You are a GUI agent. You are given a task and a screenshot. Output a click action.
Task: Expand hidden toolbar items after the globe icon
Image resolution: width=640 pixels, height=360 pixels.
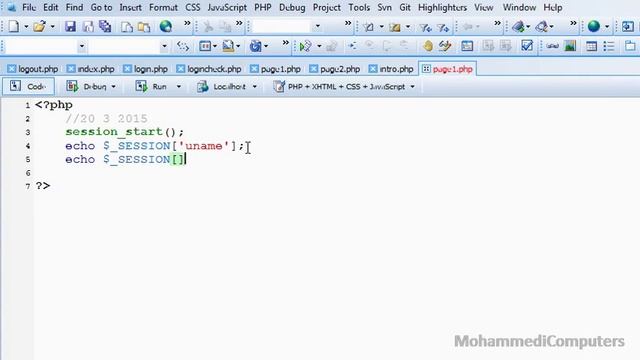[187, 24]
